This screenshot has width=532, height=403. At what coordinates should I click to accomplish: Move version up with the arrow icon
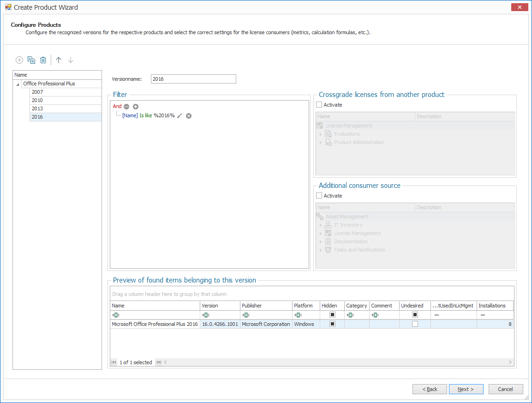[59, 60]
